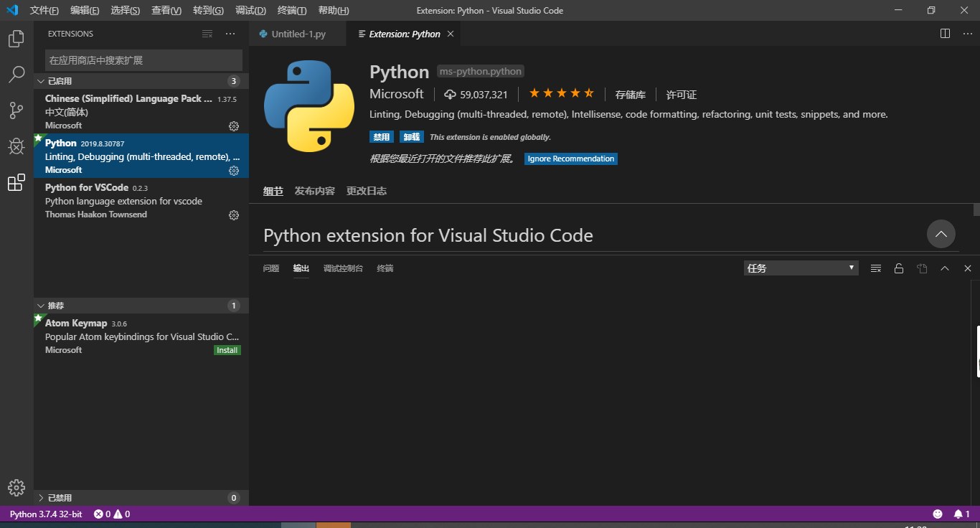Select Python for VSCode extension entry
The width and height of the screenshot is (980, 528).
tap(141, 200)
